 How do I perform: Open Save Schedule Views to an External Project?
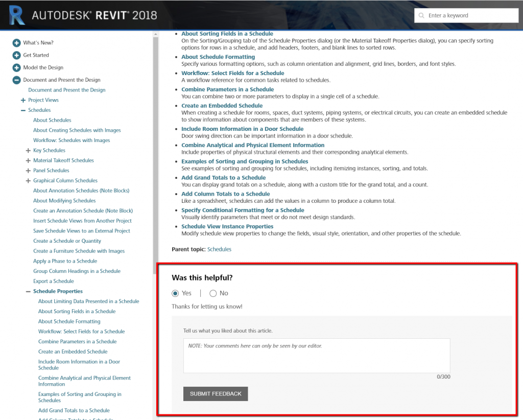pos(82,231)
